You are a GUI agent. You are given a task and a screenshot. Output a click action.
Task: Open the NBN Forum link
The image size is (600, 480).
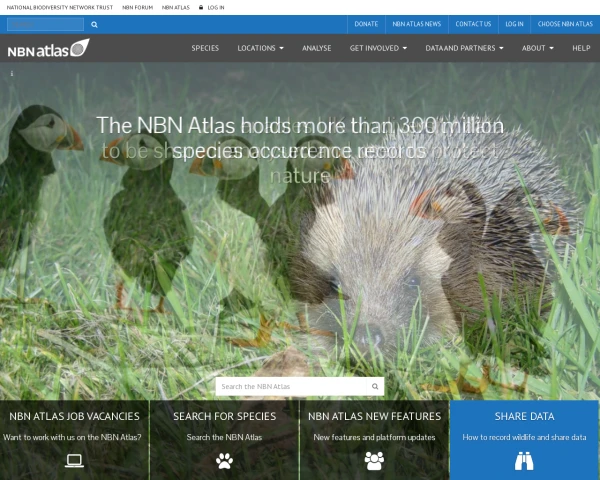pyautogui.click(x=137, y=7)
